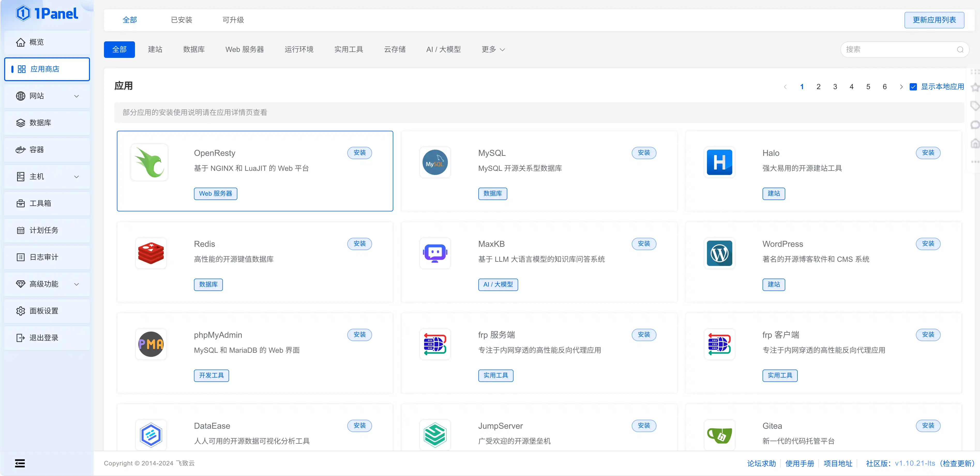The width and height of the screenshot is (980, 476).
Task: Uncheck the 显示本地应用 checkbox
Action: coord(913,87)
